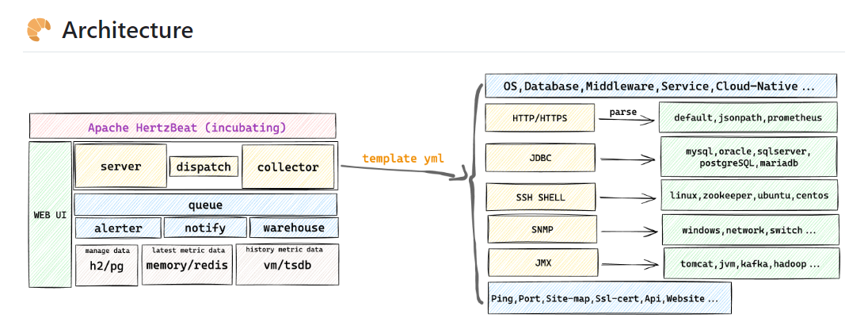Click the h2/pg storage box
Viewport: 868px width, 322px height.
click(x=107, y=266)
